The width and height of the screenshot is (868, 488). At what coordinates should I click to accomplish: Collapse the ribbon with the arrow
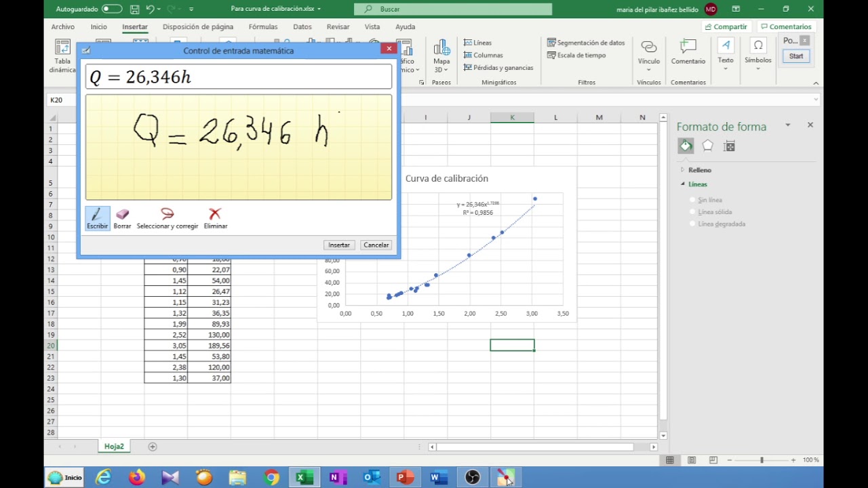[x=816, y=83]
